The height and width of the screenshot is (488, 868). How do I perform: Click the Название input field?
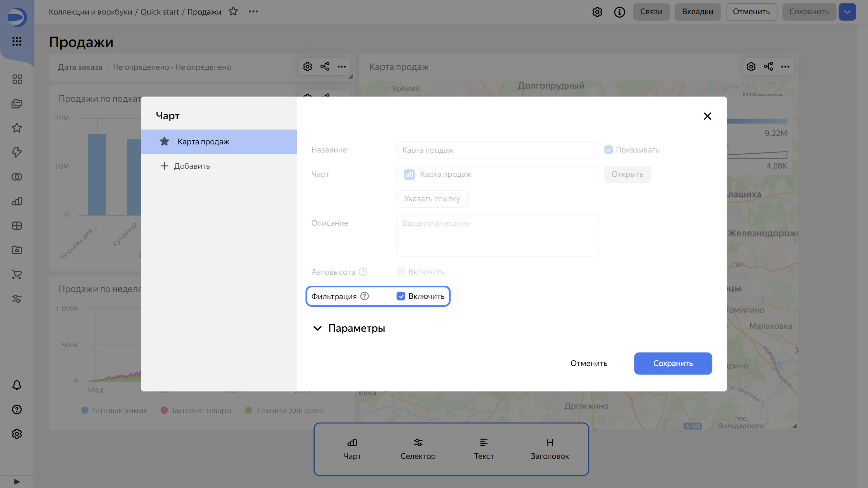tap(496, 149)
